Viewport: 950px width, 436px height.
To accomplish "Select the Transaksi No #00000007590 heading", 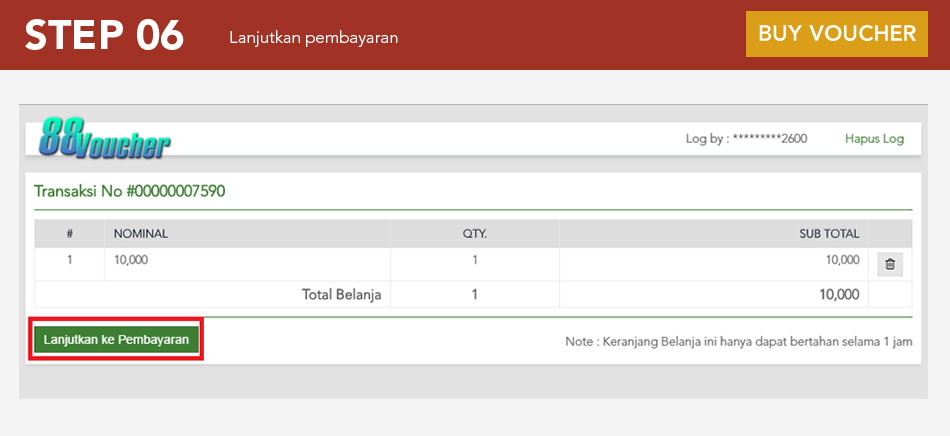I will 129,190.
